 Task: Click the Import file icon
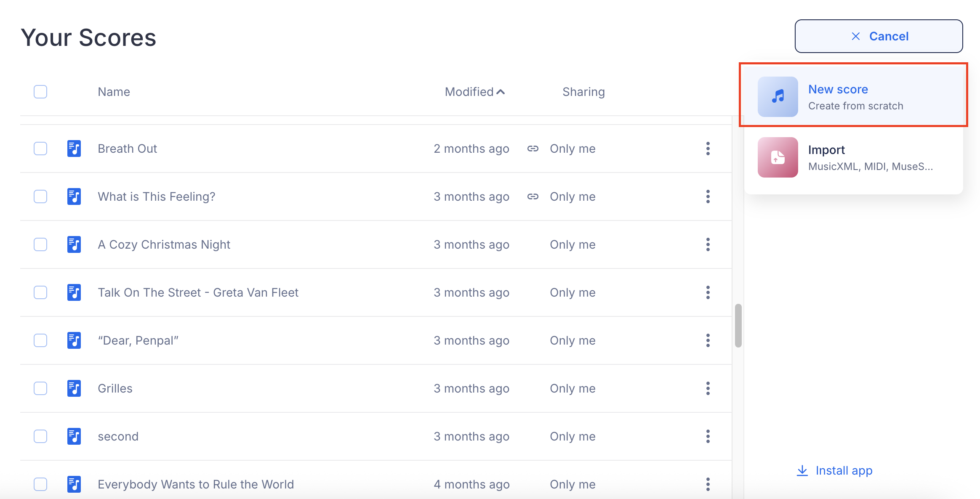tap(778, 157)
